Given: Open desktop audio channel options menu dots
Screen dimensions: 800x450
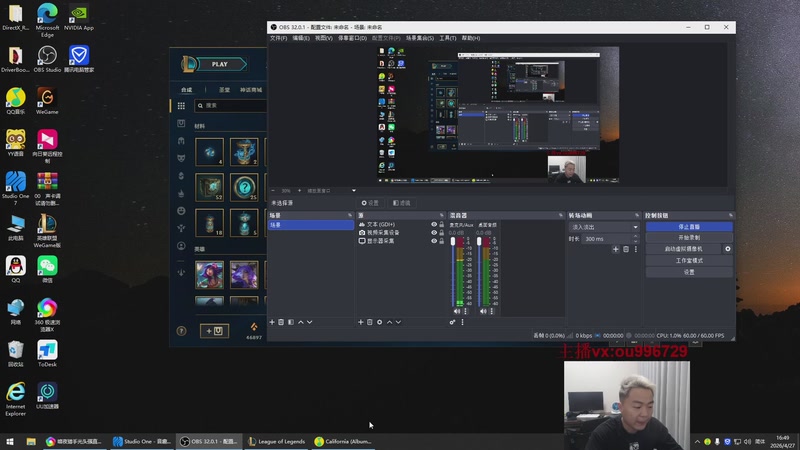Looking at the screenshot, I should tap(492, 311).
